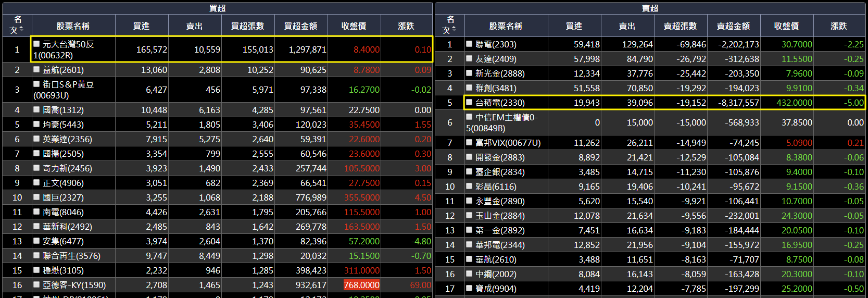Tick checkbox for 寶成(9904)
This screenshot has height=298, width=868.
point(469,288)
